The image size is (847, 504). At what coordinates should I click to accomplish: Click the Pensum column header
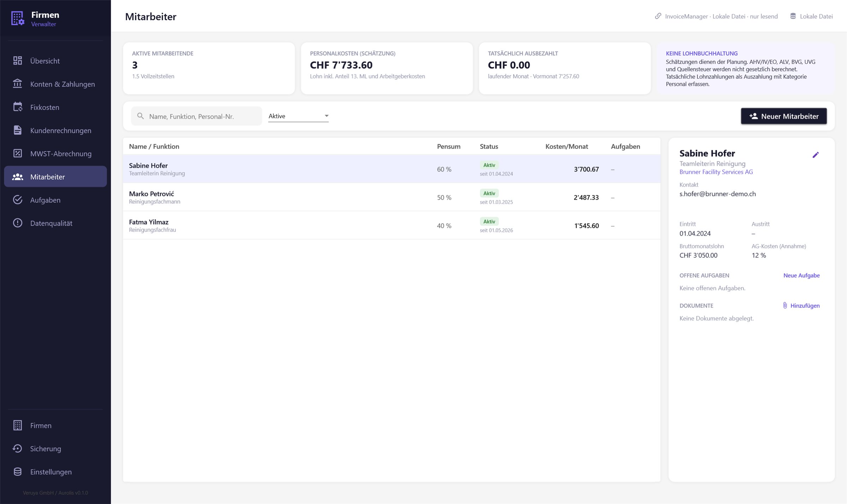coord(449,146)
